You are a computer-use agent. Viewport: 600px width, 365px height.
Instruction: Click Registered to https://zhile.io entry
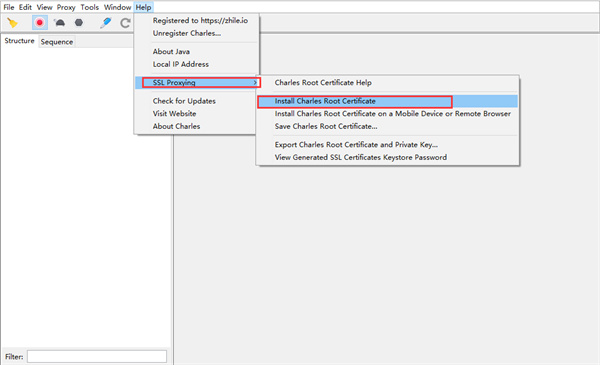point(196,21)
